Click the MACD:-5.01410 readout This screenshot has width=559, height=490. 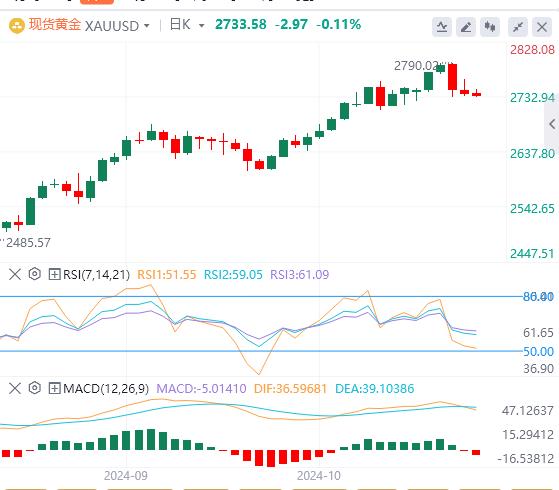click(x=201, y=388)
